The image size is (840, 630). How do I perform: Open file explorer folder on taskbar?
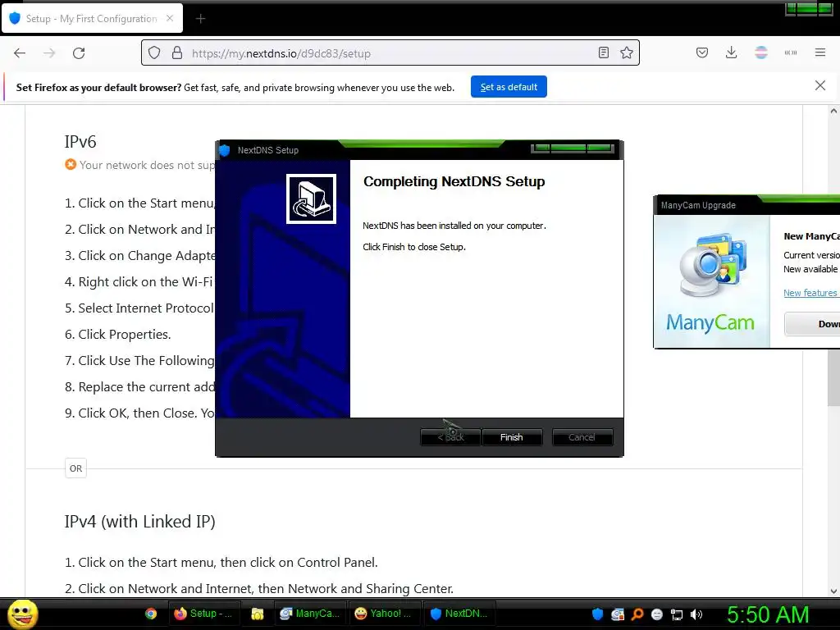257,614
